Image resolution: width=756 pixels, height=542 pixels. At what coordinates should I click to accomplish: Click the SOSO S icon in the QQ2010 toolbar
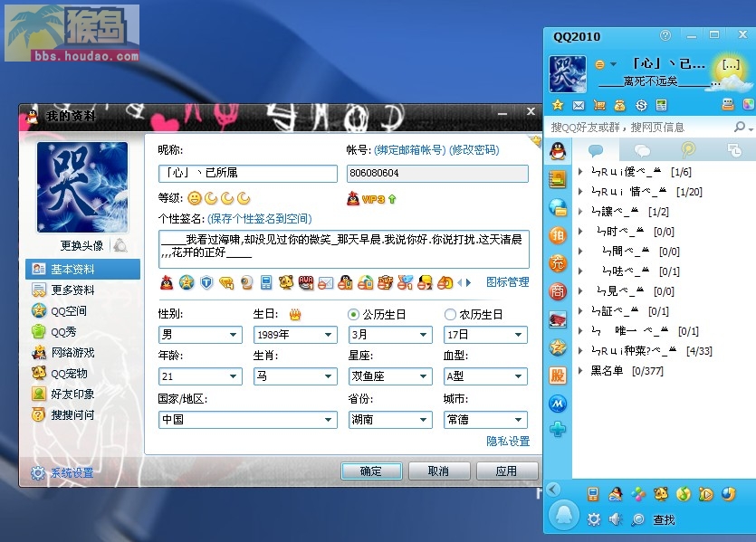[x=641, y=105]
